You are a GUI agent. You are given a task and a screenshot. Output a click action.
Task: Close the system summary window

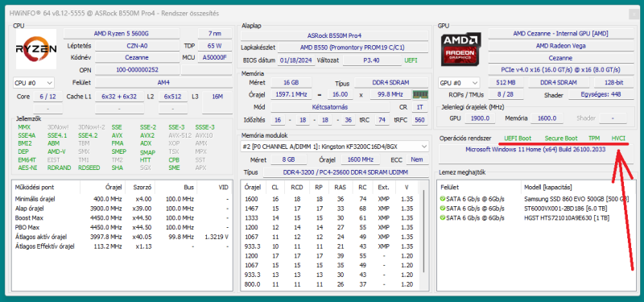pyautogui.click(x=633, y=14)
